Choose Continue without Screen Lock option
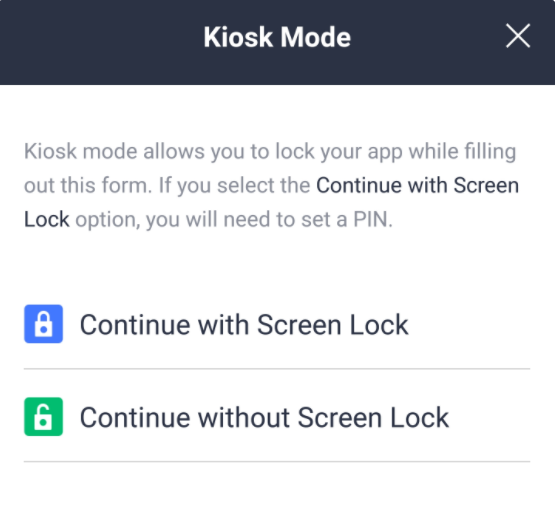This screenshot has height=516, width=555. [277, 417]
